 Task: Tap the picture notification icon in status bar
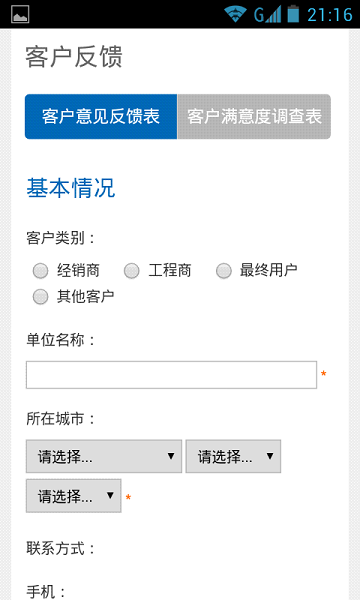pyautogui.click(x=20, y=14)
